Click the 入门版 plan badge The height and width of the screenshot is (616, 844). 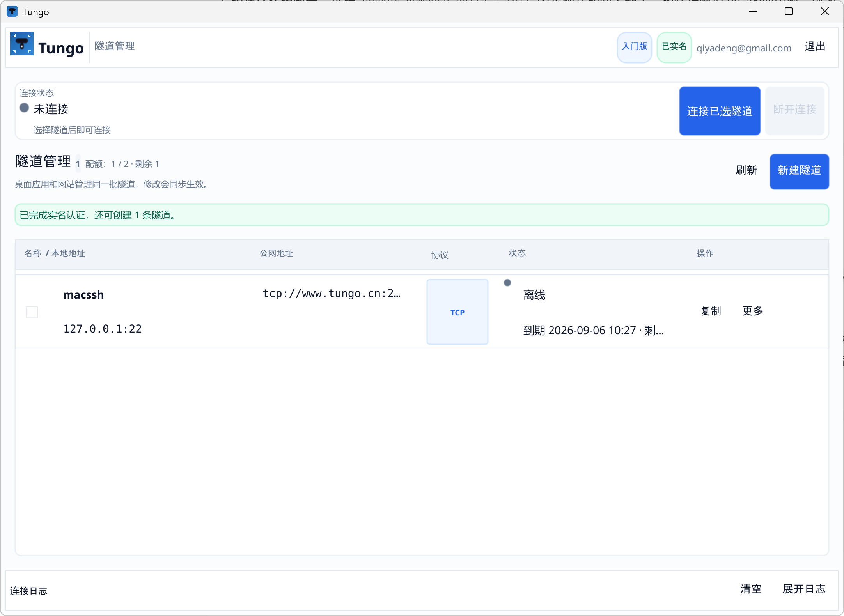[634, 47]
